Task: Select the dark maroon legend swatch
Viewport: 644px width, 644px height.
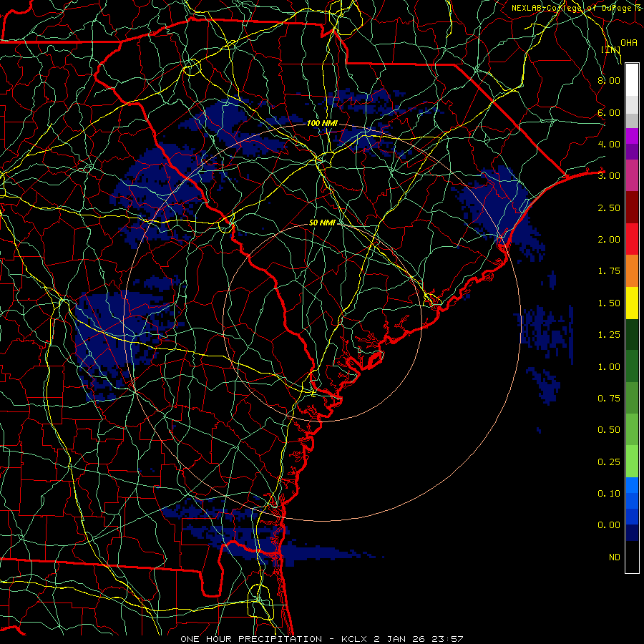Action: point(632,208)
